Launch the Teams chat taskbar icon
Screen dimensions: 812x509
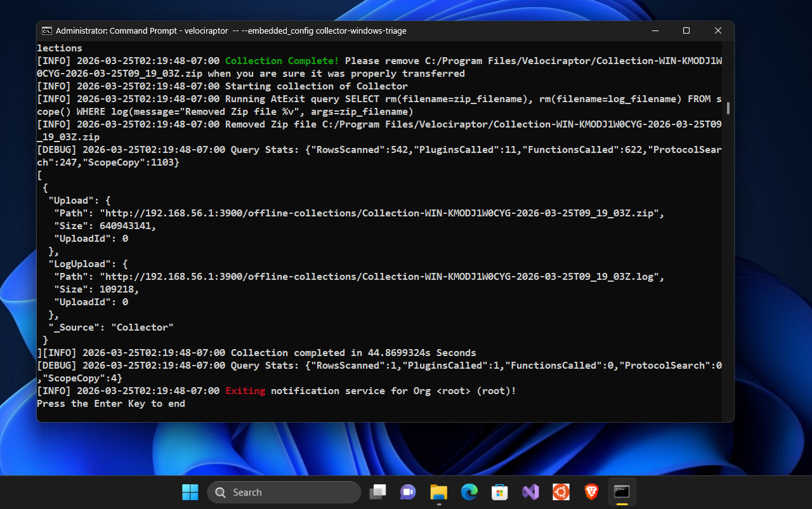(x=407, y=492)
